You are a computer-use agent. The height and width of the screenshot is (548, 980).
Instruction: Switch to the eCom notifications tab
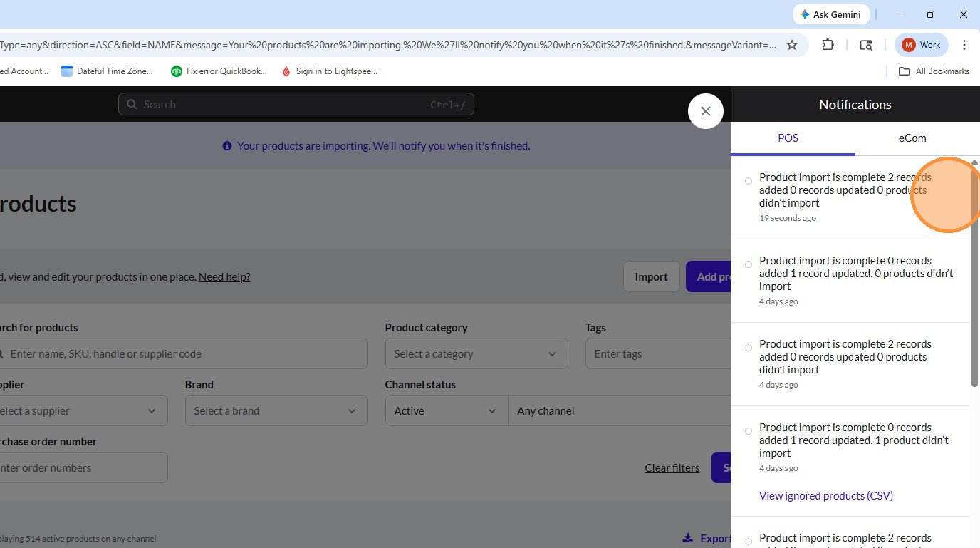tap(912, 138)
